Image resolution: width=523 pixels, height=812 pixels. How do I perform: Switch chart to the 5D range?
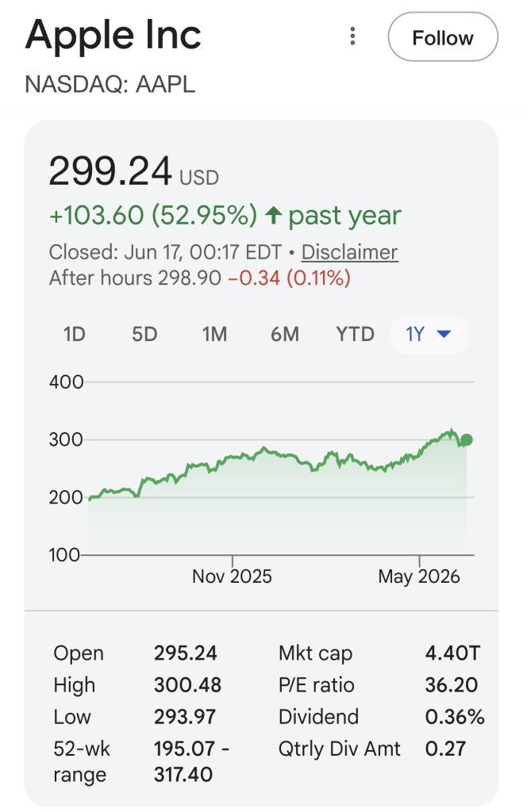[144, 334]
